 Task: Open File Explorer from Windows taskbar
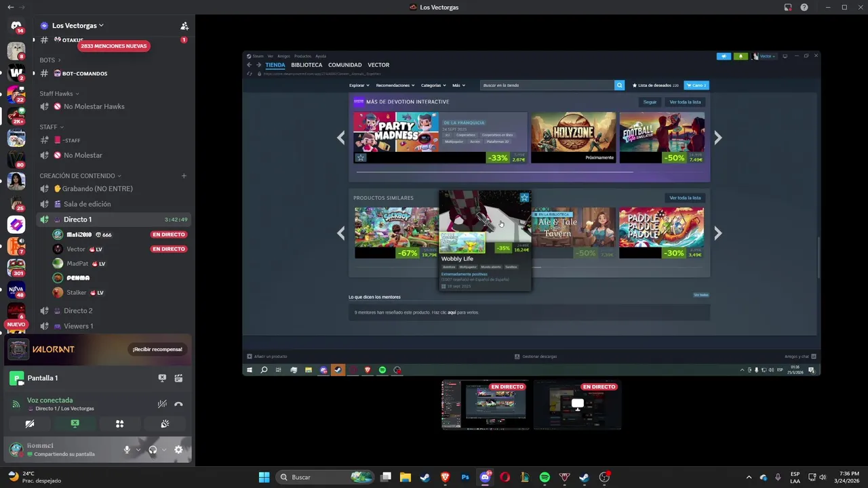406,477
